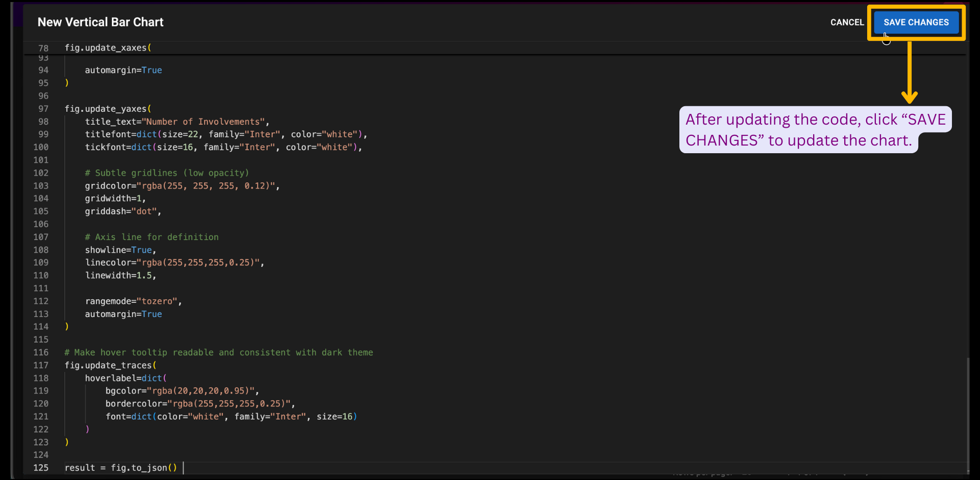
Task: Click the griddash="dot" code line
Action: [122, 211]
